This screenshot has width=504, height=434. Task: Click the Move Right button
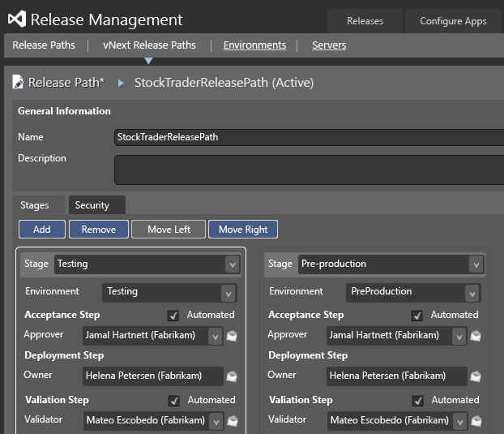(243, 230)
